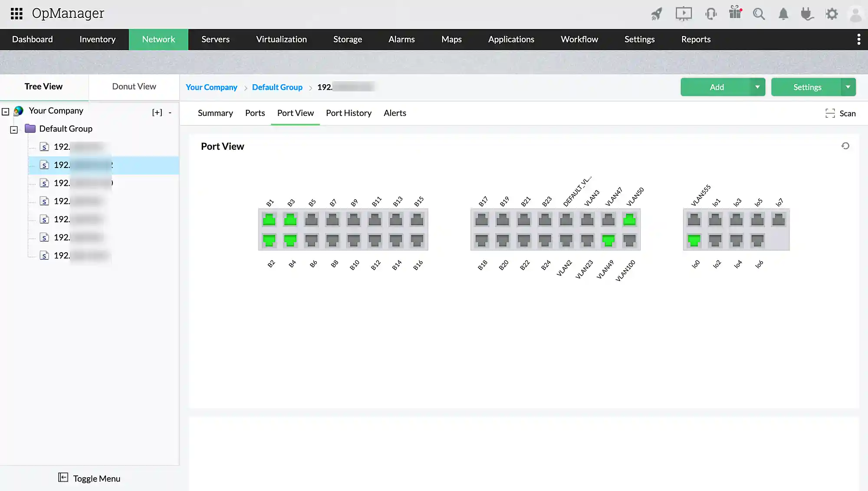Image resolution: width=868 pixels, height=491 pixels.
Task: Refresh the Port View panel
Action: 845,146
